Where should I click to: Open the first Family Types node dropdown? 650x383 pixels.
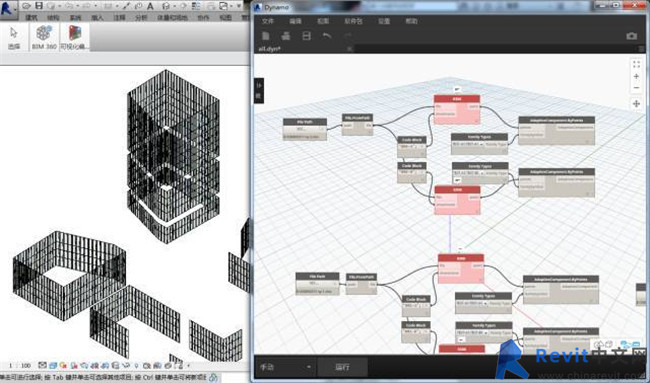(x=467, y=144)
